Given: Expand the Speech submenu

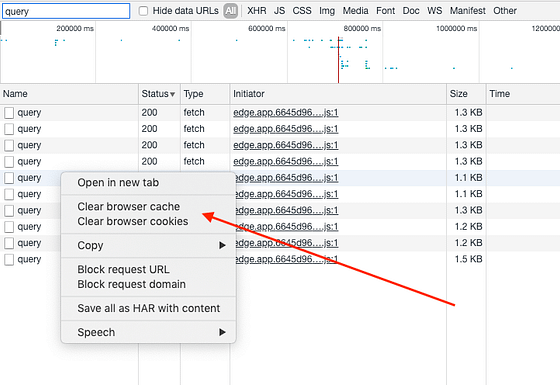Looking at the screenshot, I should click(x=148, y=332).
